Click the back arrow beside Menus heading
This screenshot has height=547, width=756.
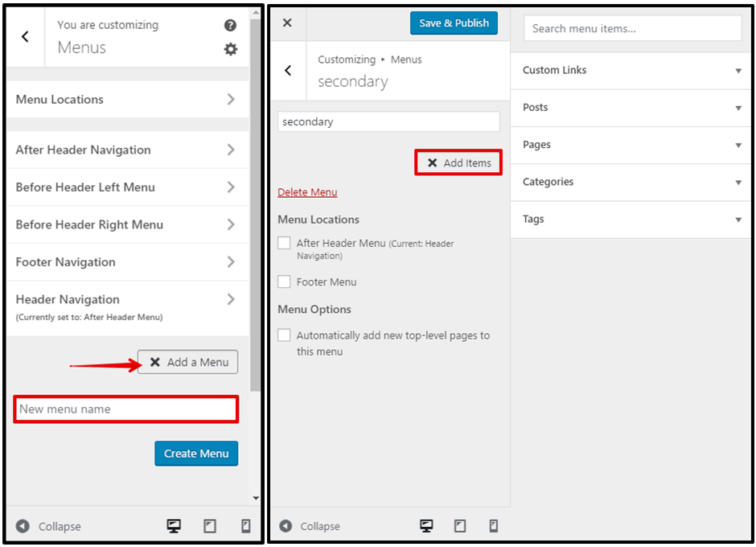click(x=25, y=37)
